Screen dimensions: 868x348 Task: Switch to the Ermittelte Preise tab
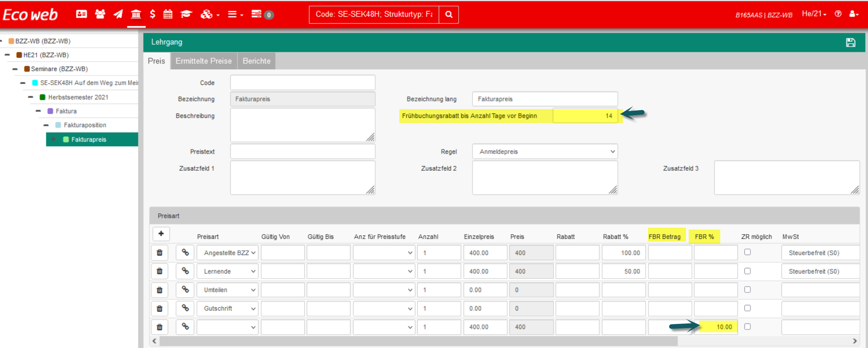(x=204, y=61)
